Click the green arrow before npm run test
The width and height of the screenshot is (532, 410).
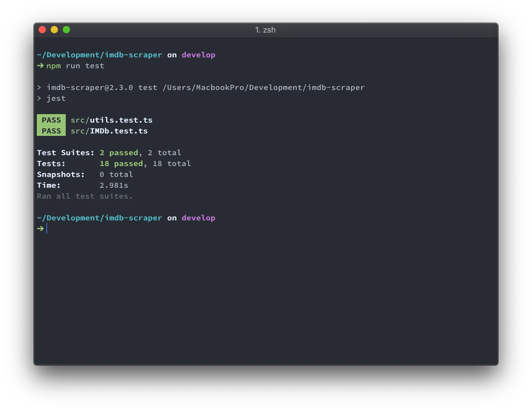click(40, 66)
